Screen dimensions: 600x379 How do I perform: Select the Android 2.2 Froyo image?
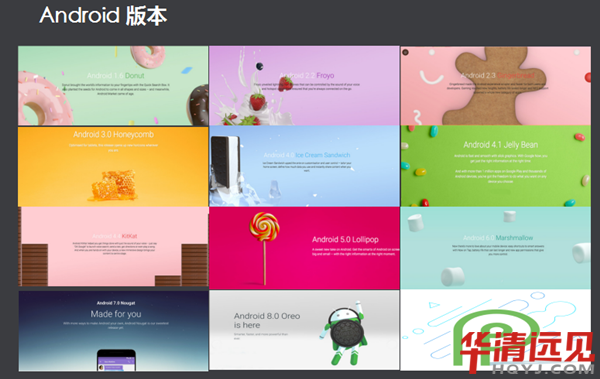coord(304,86)
